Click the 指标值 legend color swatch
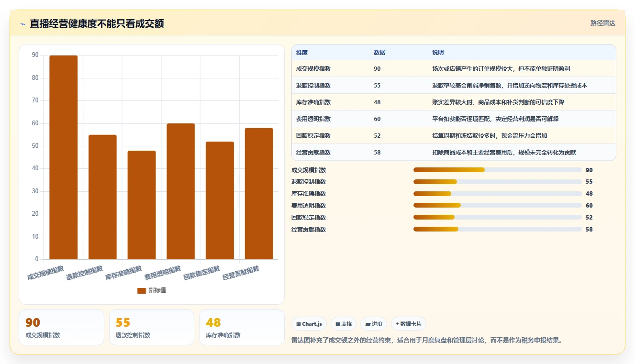635x364 pixels. click(142, 290)
